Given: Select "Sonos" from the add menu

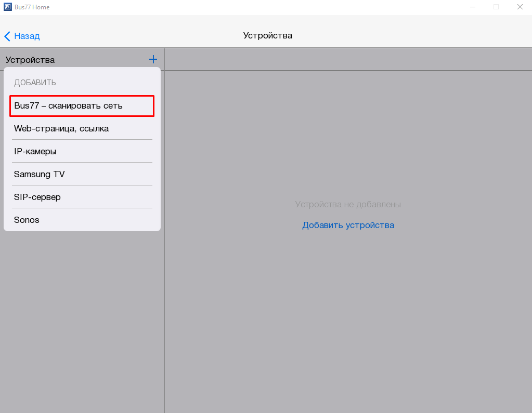Looking at the screenshot, I should (x=27, y=220).
